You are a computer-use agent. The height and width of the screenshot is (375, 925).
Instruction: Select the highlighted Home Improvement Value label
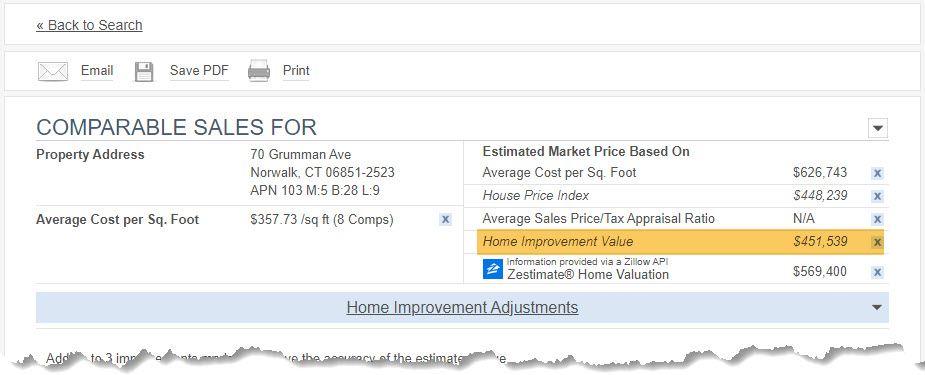pos(557,242)
